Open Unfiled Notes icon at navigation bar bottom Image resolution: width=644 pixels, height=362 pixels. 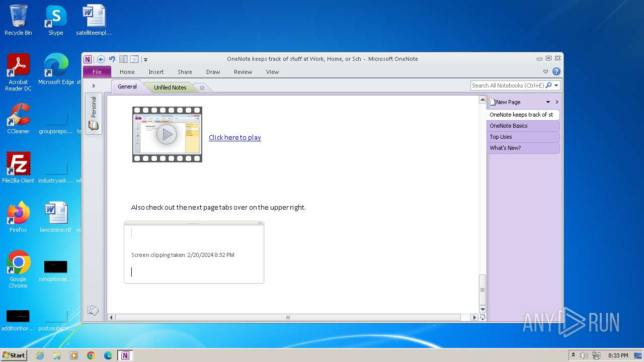(93, 311)
